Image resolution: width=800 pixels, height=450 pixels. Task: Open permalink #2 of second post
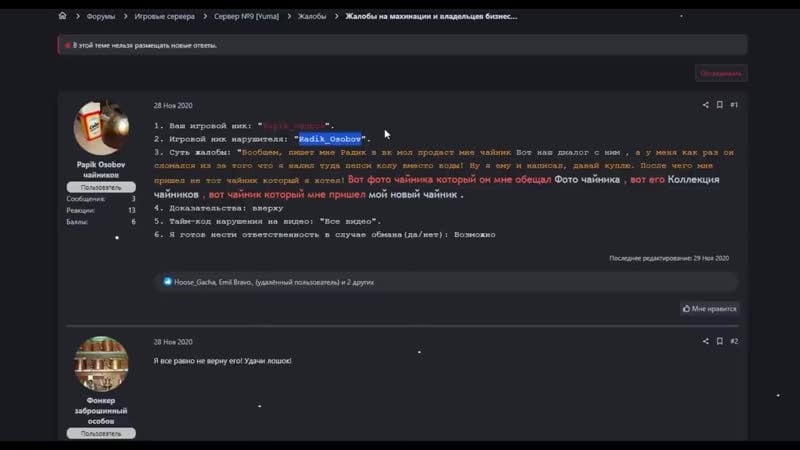pos(734,341)
